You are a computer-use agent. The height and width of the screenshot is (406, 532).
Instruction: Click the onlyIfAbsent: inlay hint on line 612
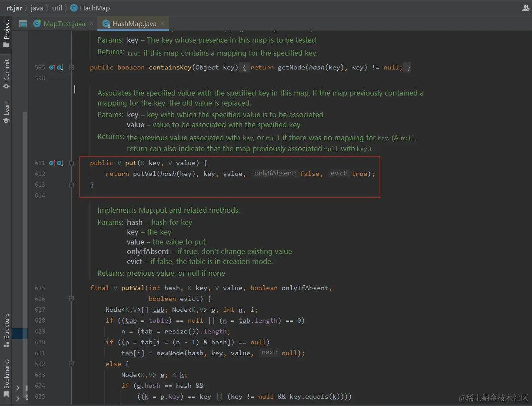point(275,173)
